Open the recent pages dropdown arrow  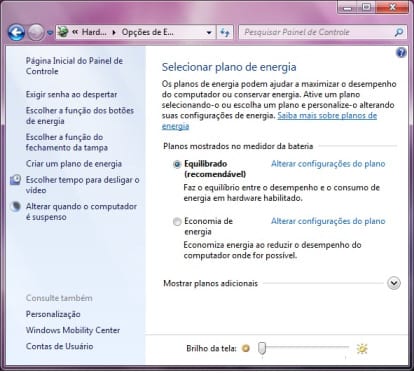tap(50, 33)
